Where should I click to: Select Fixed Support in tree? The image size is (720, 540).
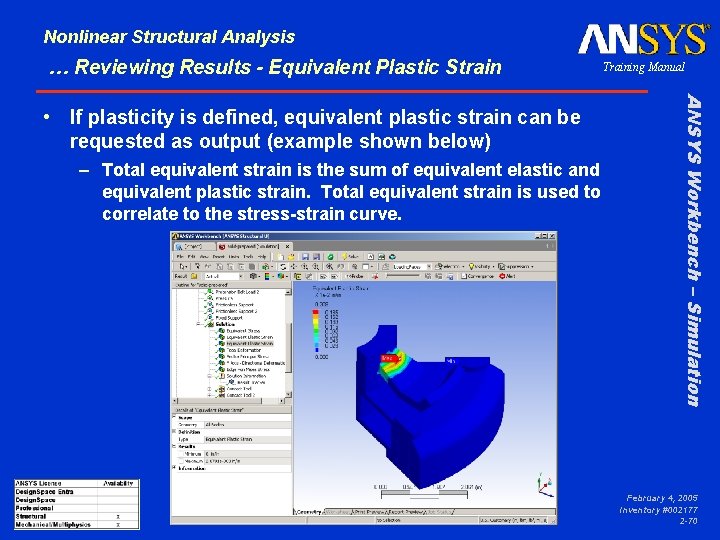click(x=229, y=318)
